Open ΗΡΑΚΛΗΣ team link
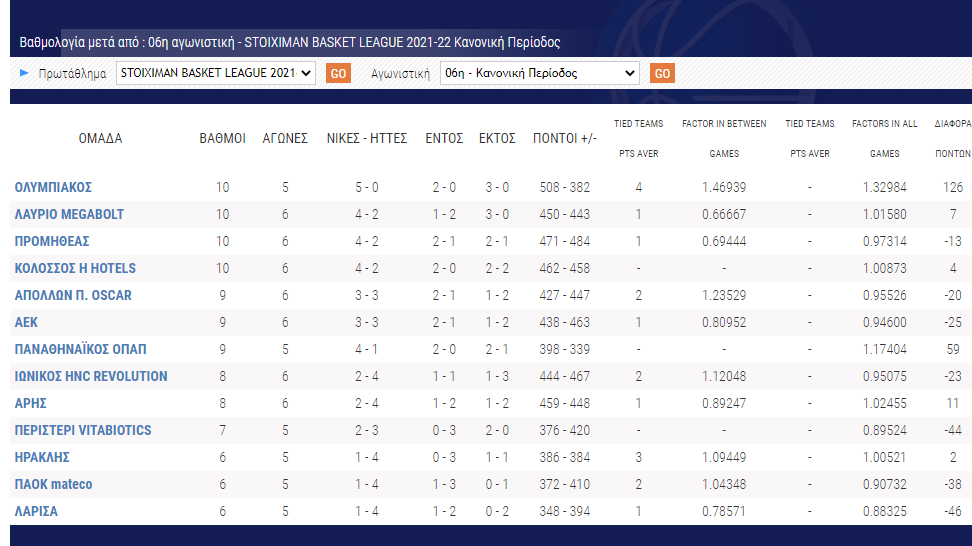 coord(42,457)
